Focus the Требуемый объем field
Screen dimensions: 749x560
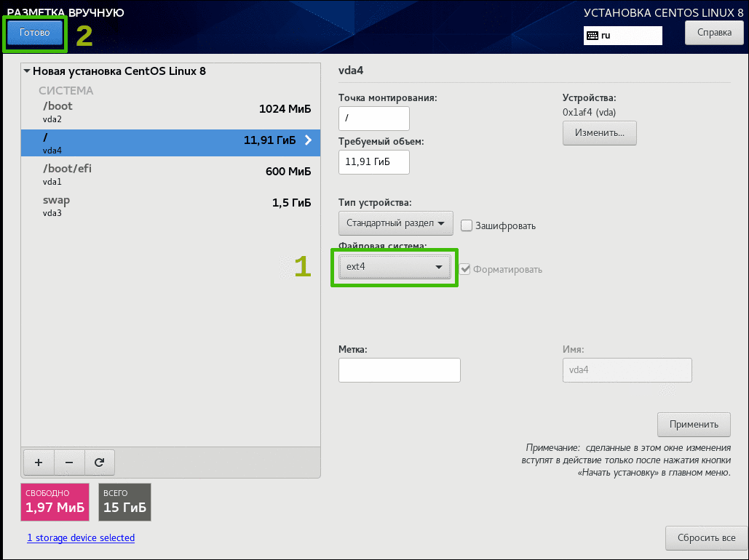tap(374, 162)
